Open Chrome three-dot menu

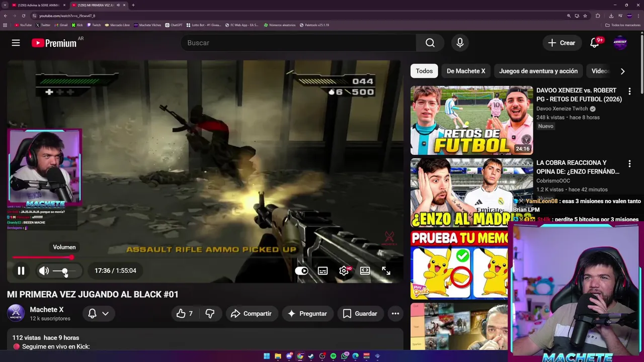tap(639, 16)
